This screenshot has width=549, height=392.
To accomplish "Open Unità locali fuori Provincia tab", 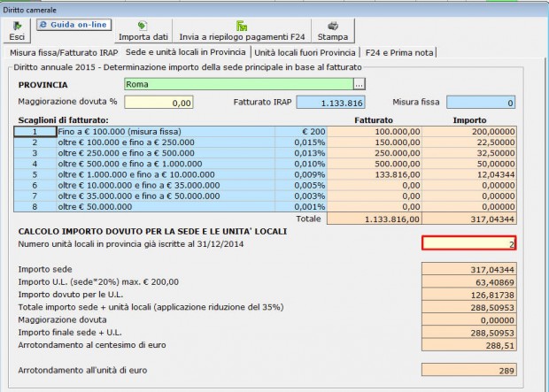I will [x=305, y=53].
